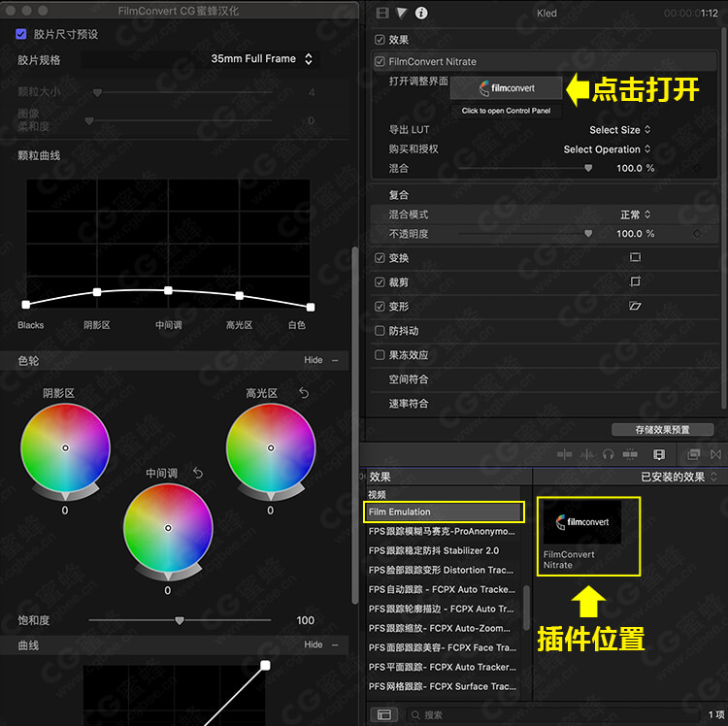
Task: Collapse the Color Wheels section minus icon
Action: click(x=335, y=361)
